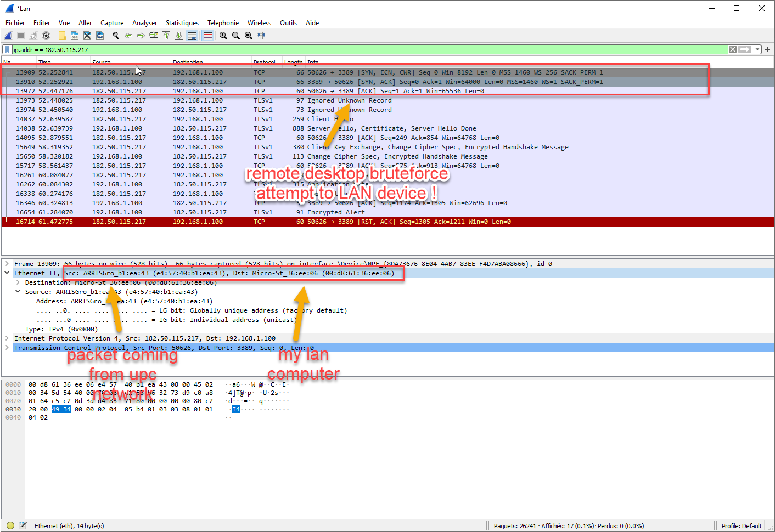This screenshot has height=532, width=775.
Task: Collapse the Ethernet II tree section
Action: 7,273
